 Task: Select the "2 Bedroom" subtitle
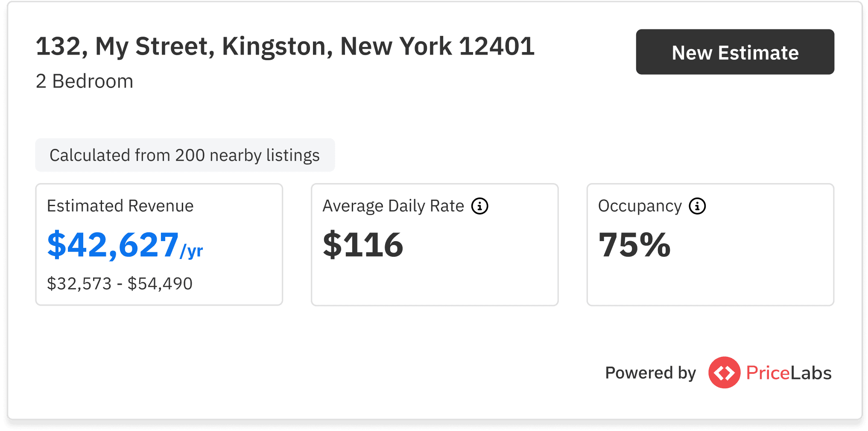tap(85, 81)
